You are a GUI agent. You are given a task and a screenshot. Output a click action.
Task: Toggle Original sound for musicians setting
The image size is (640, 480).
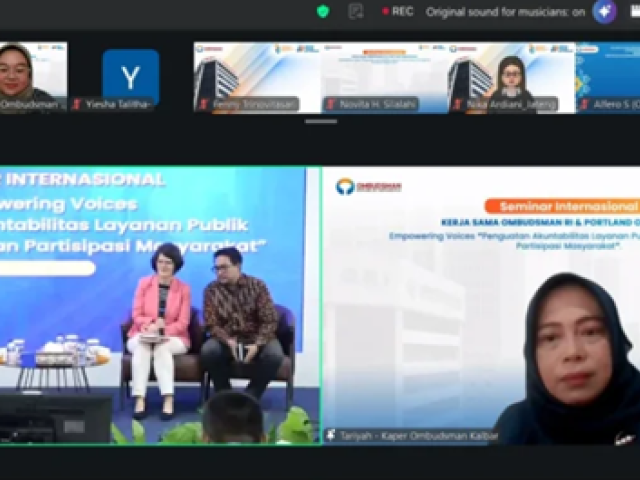(x=505, y=12)
